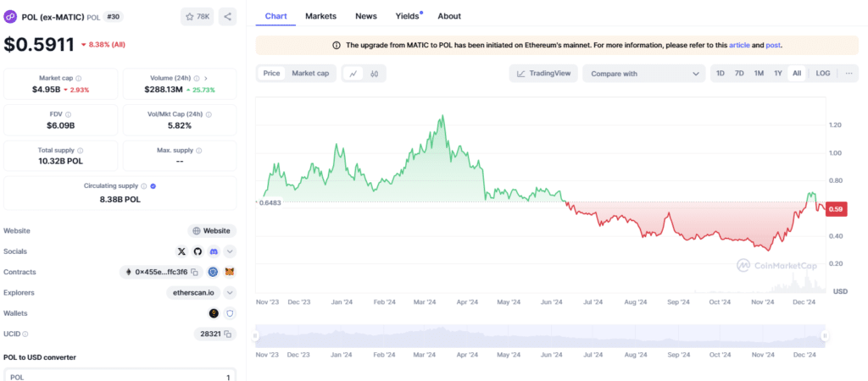The image size is (868, 381).
Task: Open the X (Twitter) social icon
Action: coord(181,251)
